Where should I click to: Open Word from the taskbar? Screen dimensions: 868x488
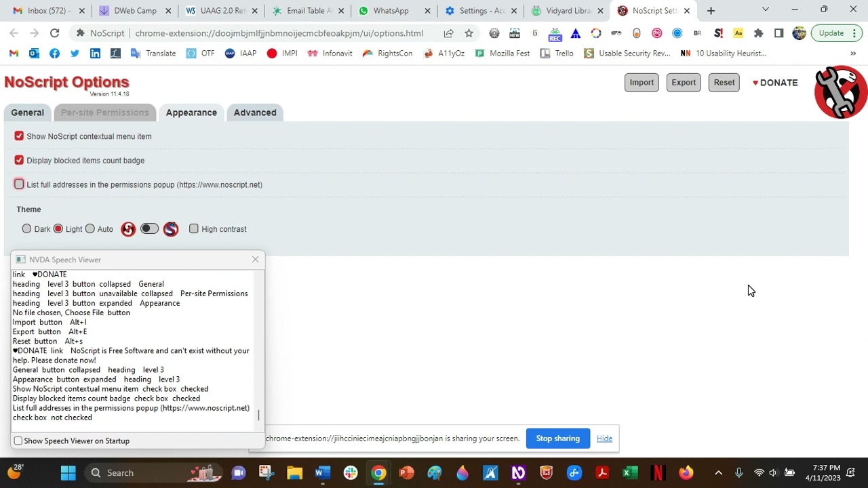322,473
